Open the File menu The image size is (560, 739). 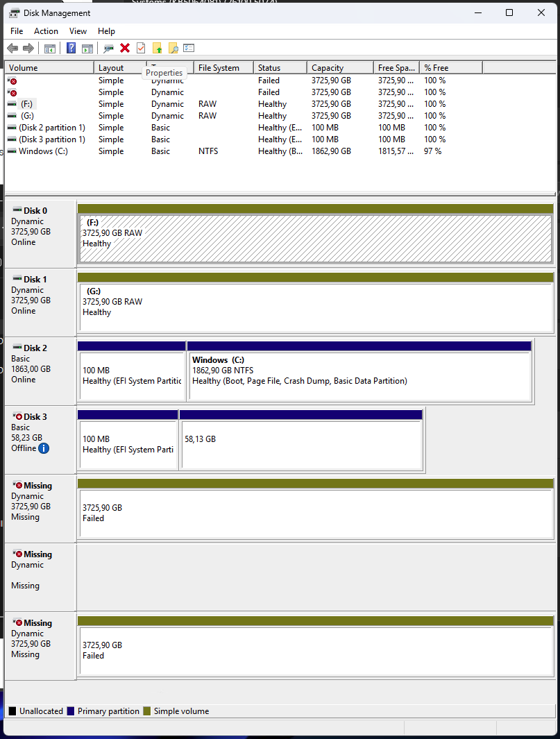tap(17, 31)
